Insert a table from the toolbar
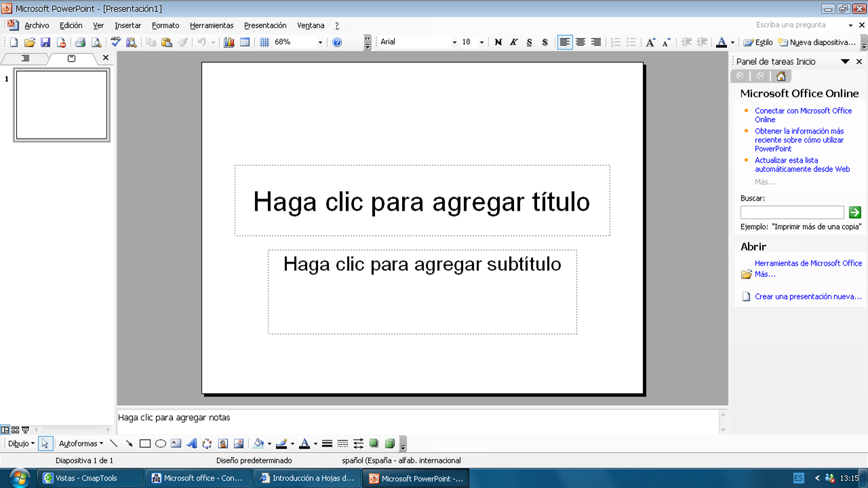Viewport: 868px width, 488px height. [x=245, y=42]
